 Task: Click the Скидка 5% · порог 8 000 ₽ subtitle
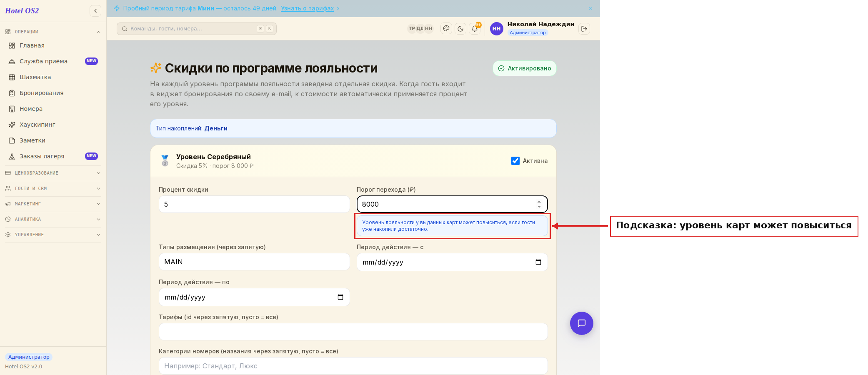tap(215, 166)
